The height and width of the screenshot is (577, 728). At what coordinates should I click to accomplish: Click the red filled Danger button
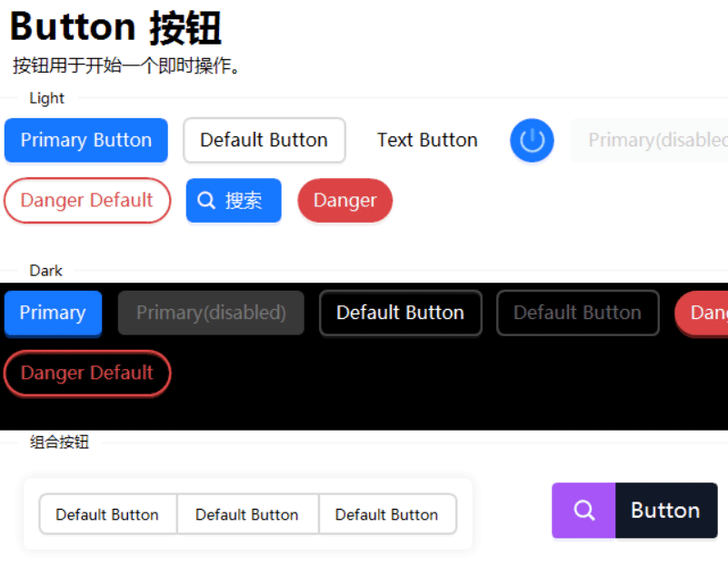(x=345, y=201)
